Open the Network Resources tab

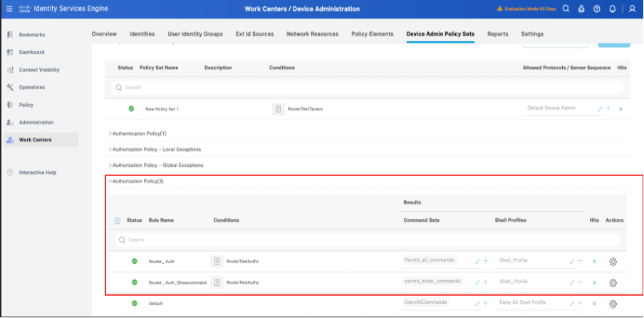[313, 34]
